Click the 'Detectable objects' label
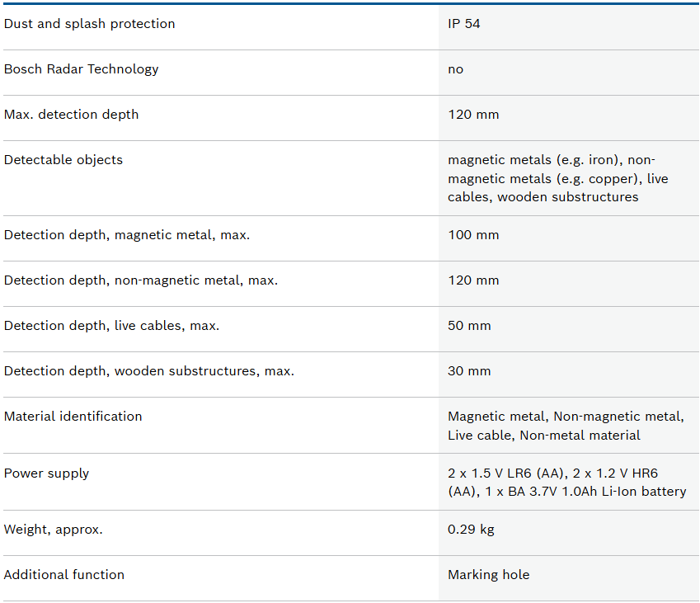 click(x=63, y=160)
